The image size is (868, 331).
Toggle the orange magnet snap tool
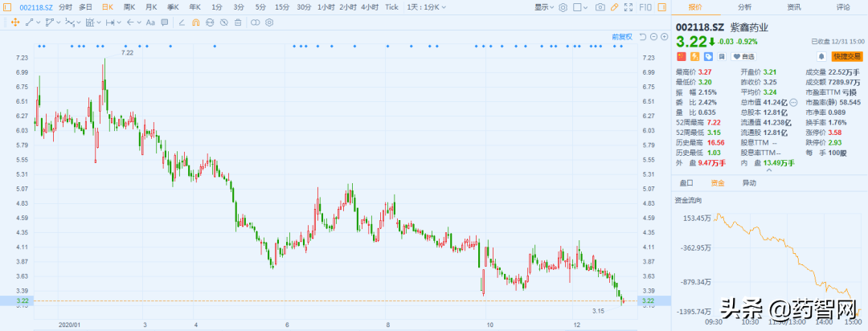click(195, 22)
